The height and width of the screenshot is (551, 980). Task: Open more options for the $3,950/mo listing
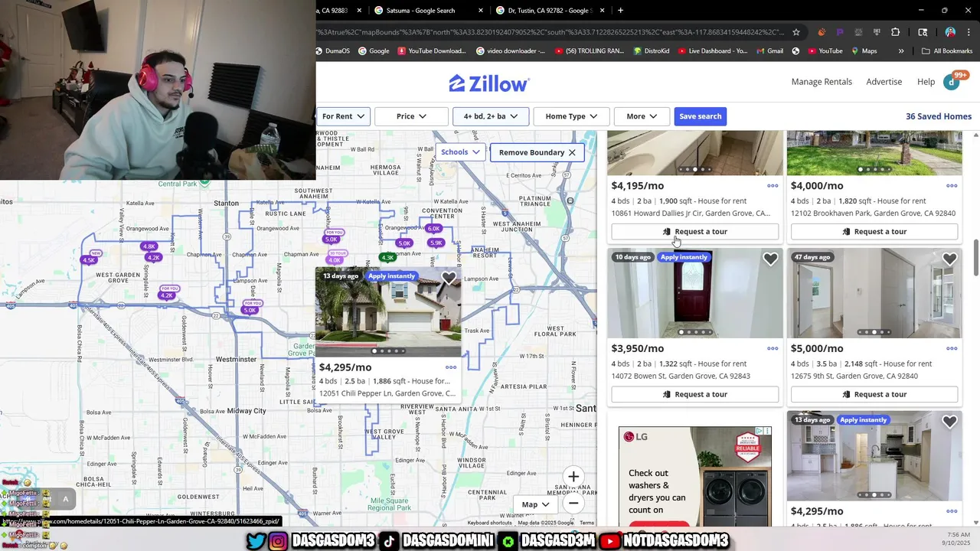773,349
